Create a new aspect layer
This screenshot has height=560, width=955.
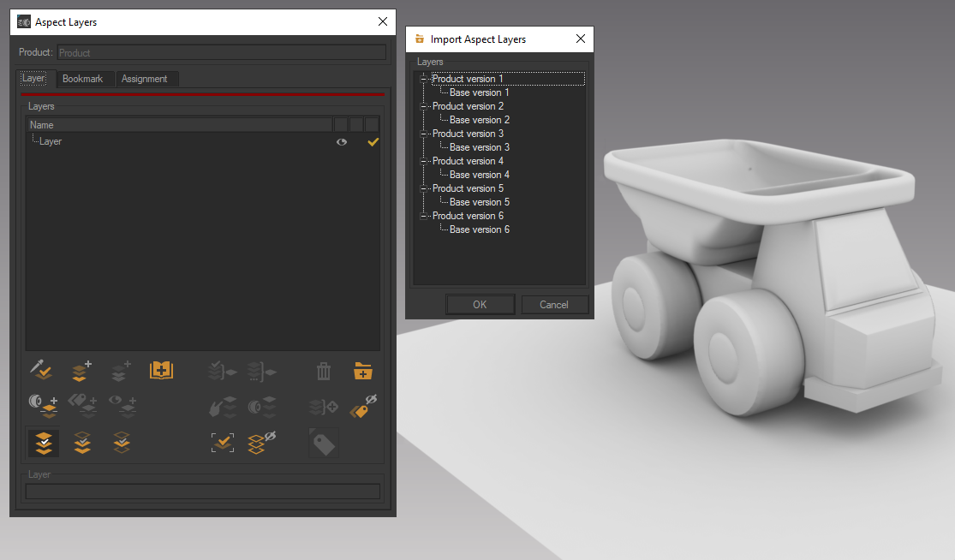[81, 371]
